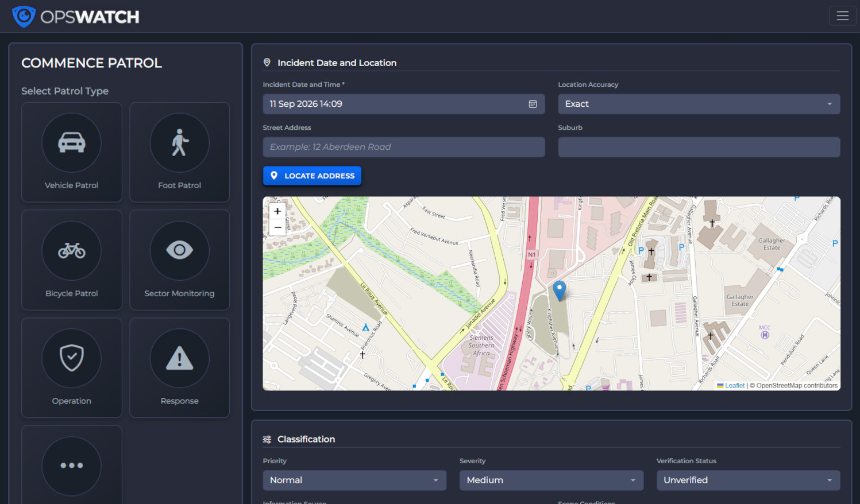Click the N1 highway shield on the map
This screenshot has width=860, height=504.
531,254
